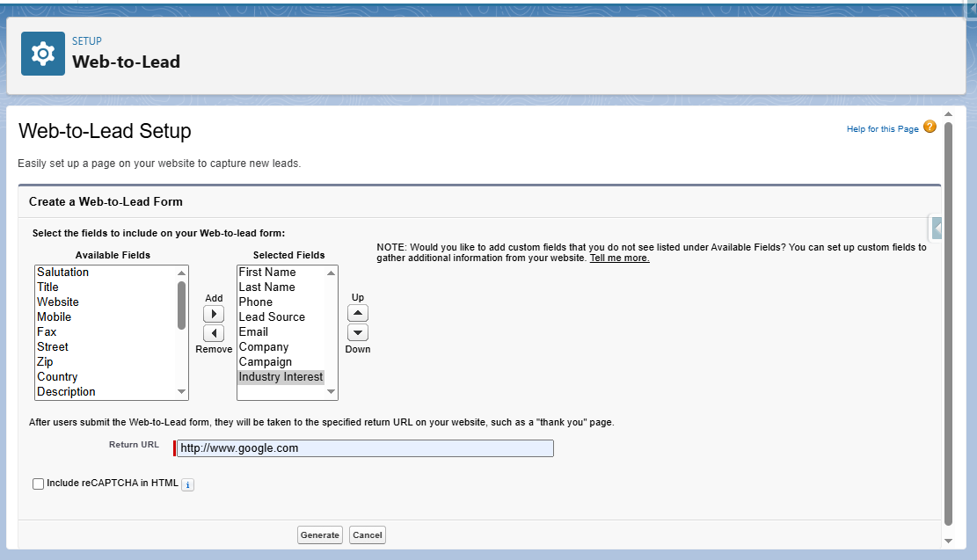Click the Remove left-arrow button
977x560 pixels.
pyautogui.click(x=214, y=333)
